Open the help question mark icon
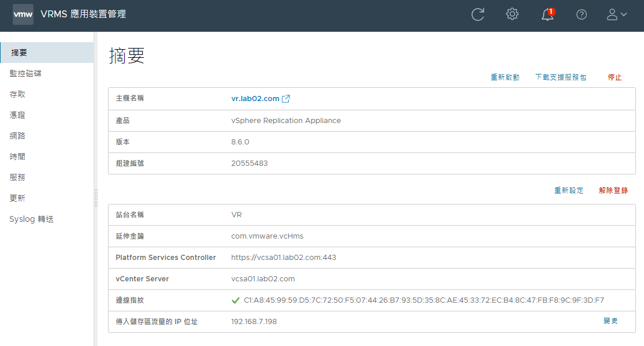This screenshot has height=346, width=644. 582,15
